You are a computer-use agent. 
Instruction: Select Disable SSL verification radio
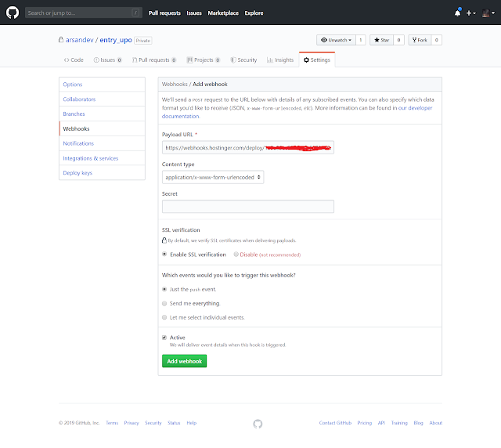tap(236, 255)
